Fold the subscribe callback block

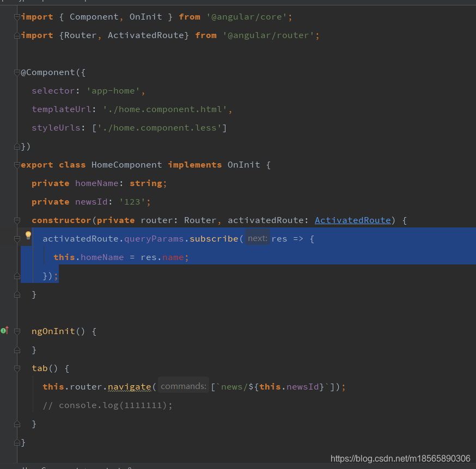tap(17, 239)
